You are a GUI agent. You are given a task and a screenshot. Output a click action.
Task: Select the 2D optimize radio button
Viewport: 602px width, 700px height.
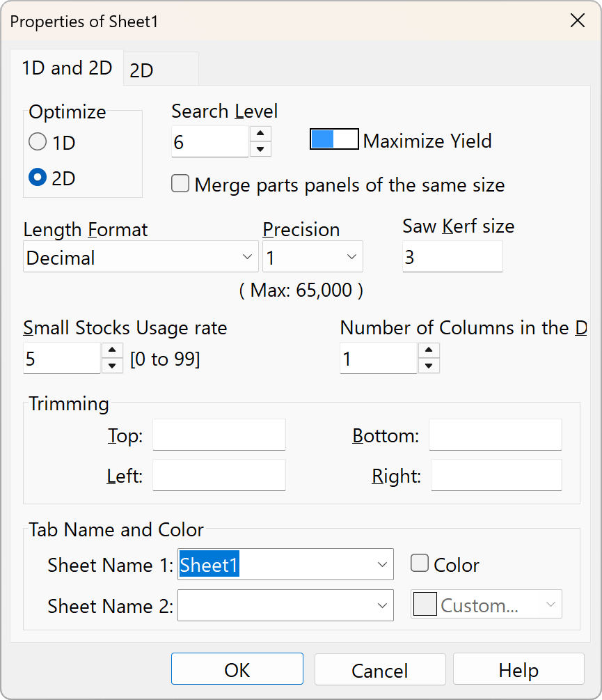38,178
